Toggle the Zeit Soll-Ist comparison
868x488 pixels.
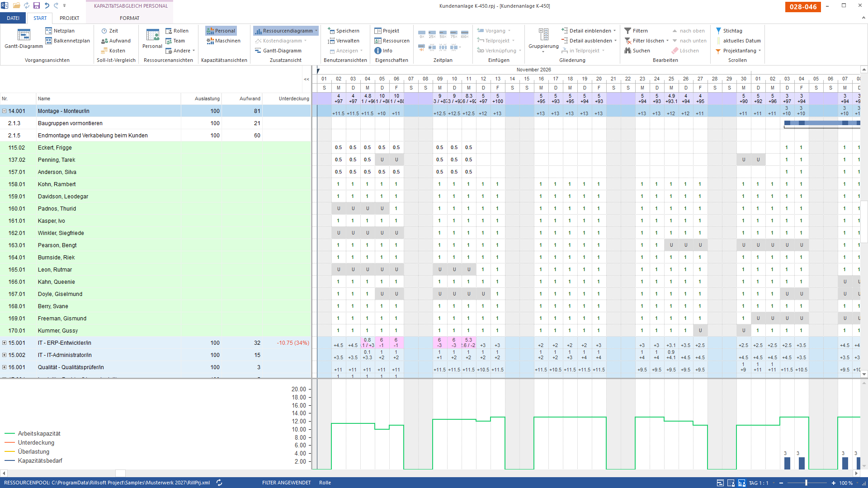pyautogui.click(x=109, y=31)
